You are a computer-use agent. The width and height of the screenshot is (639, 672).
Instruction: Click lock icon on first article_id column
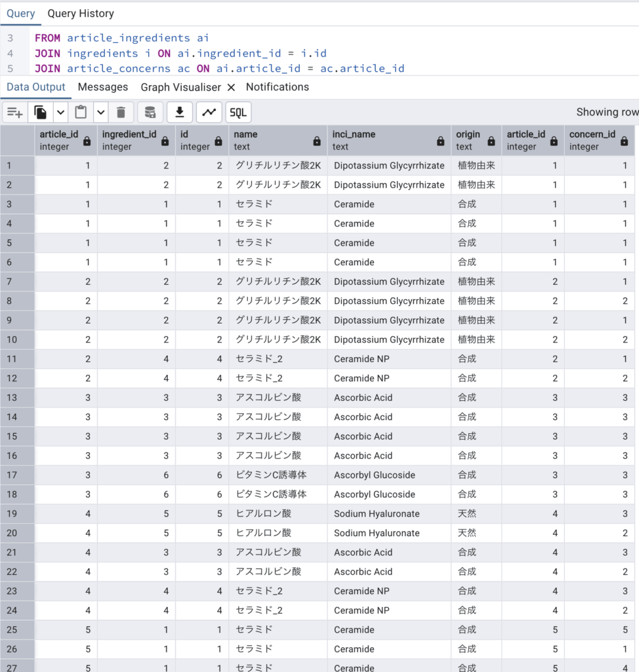coord(87,141)
